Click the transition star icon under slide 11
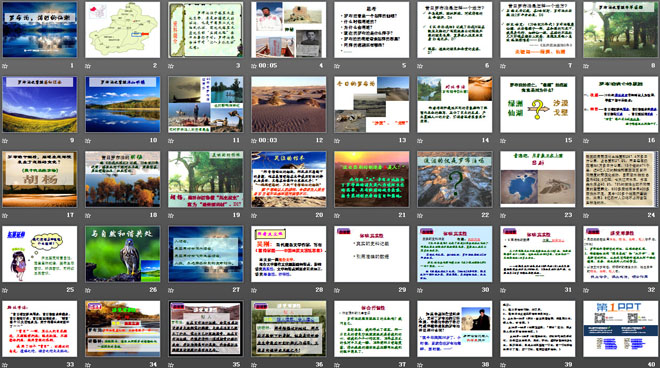 pos(171,141)
